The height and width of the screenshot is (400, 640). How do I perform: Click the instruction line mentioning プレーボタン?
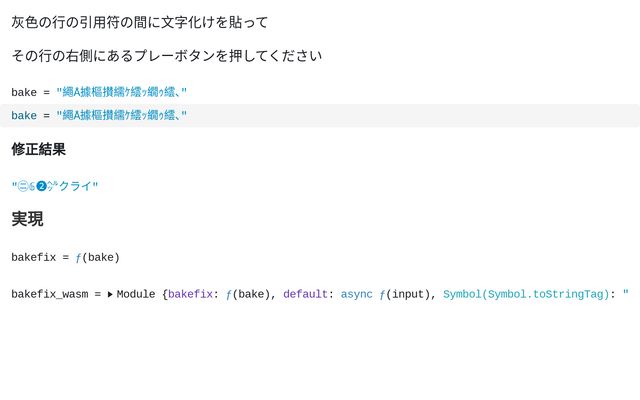tap(166, 56)
